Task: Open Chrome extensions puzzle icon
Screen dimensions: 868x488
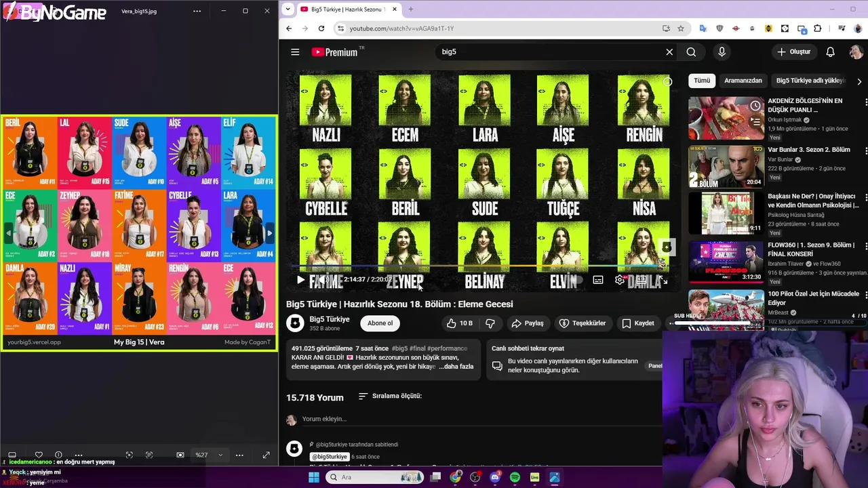Action: pos(817,28)
